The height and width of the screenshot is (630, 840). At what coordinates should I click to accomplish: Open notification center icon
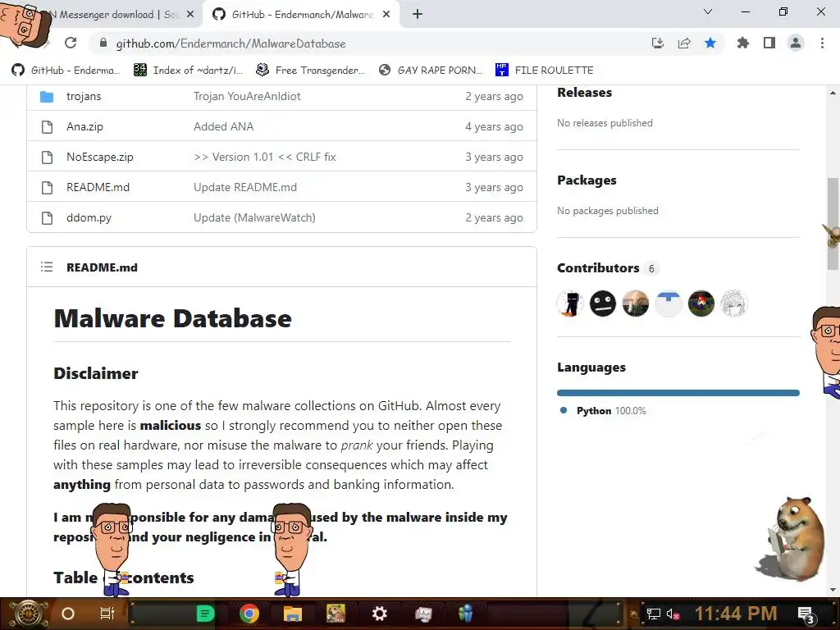tap(806, 614)
